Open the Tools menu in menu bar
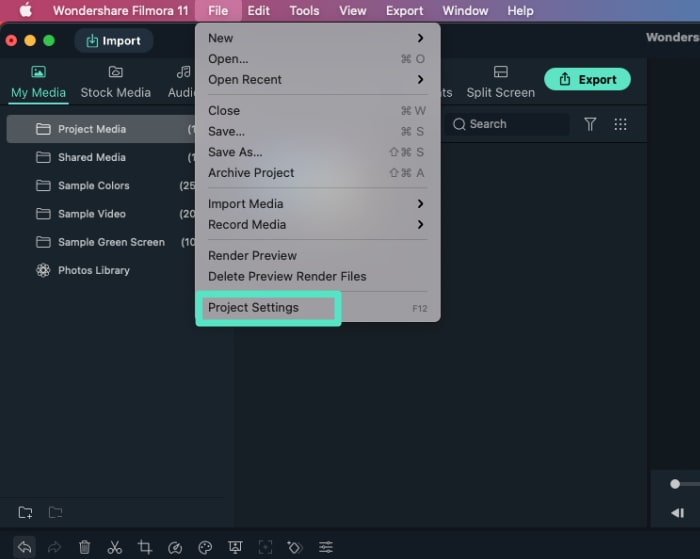Image resolution: width=700 pixels, height=559 pixels. pyautogui.click(x=304, y=10)
